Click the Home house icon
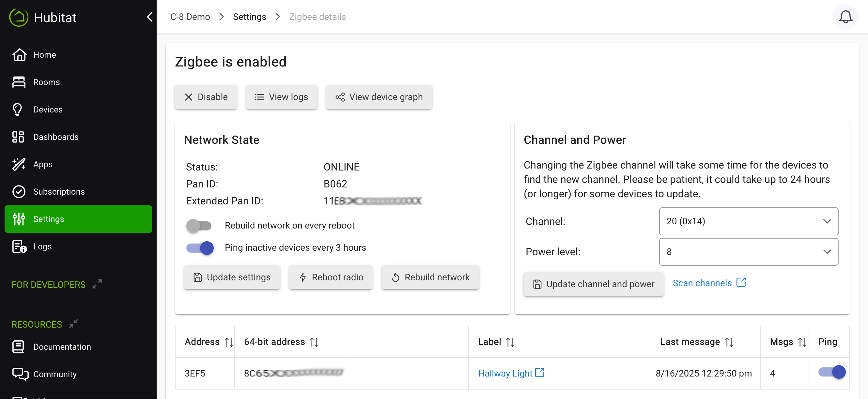The height and width of the screenshot is (399, 868). 19,54
